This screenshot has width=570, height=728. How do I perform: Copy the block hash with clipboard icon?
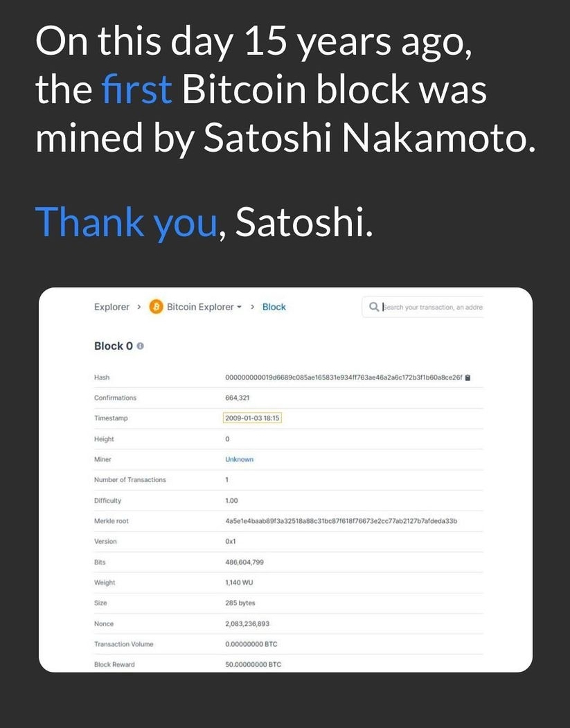point(468,378)
